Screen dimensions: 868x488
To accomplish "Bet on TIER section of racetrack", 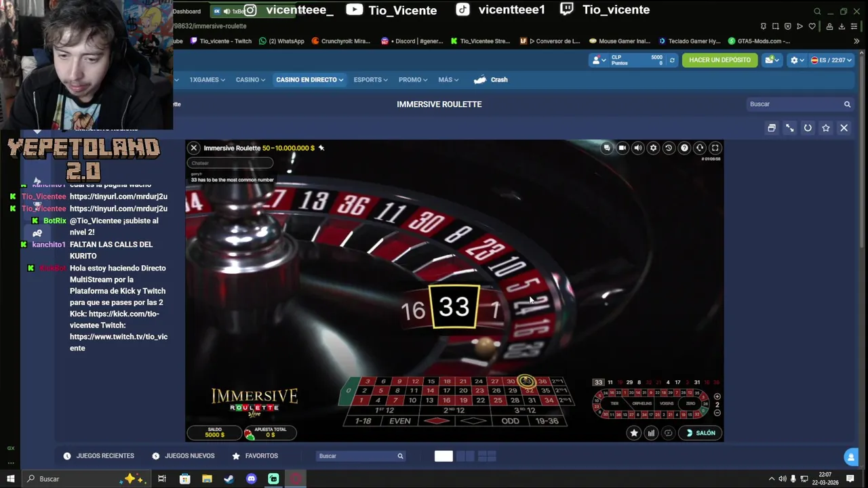I will (x=614, y=403).
